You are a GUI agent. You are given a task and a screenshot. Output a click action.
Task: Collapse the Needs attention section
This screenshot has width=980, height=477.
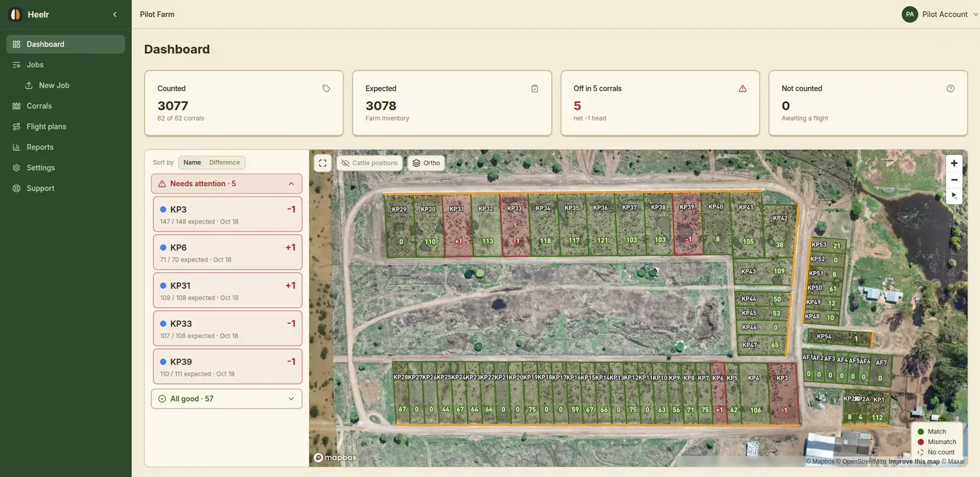227,184
